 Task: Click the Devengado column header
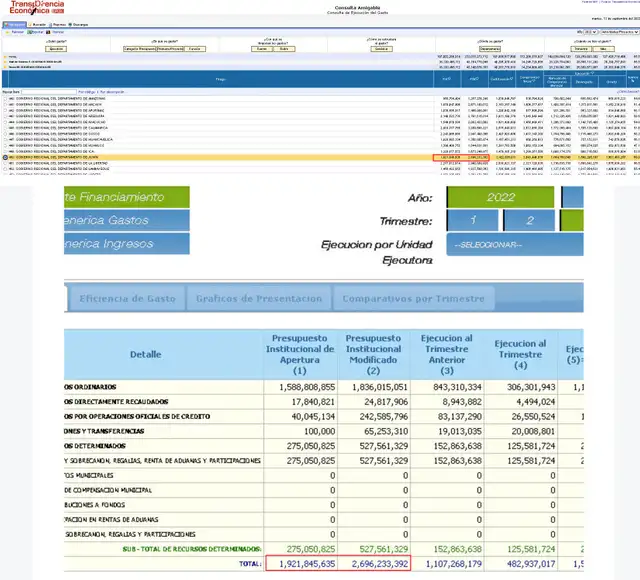coord(584,82)
